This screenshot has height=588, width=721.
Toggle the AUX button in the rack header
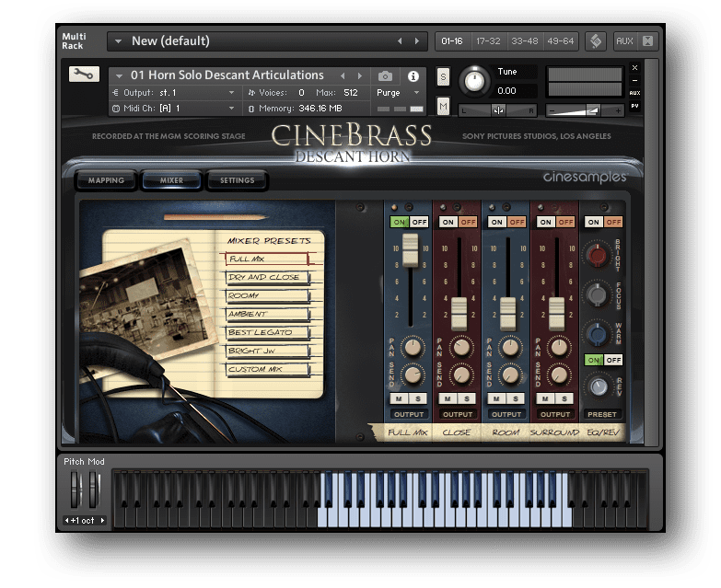[x=624, y=40]
